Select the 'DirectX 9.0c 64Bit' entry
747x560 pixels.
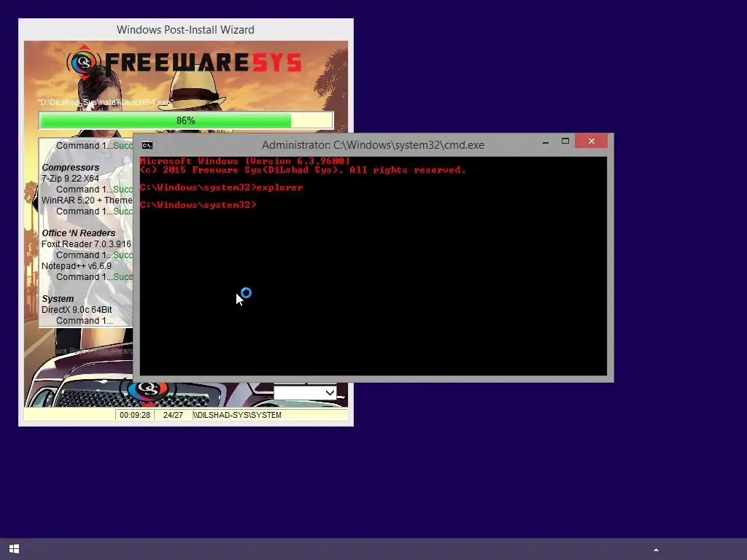(x=77, y=310)
